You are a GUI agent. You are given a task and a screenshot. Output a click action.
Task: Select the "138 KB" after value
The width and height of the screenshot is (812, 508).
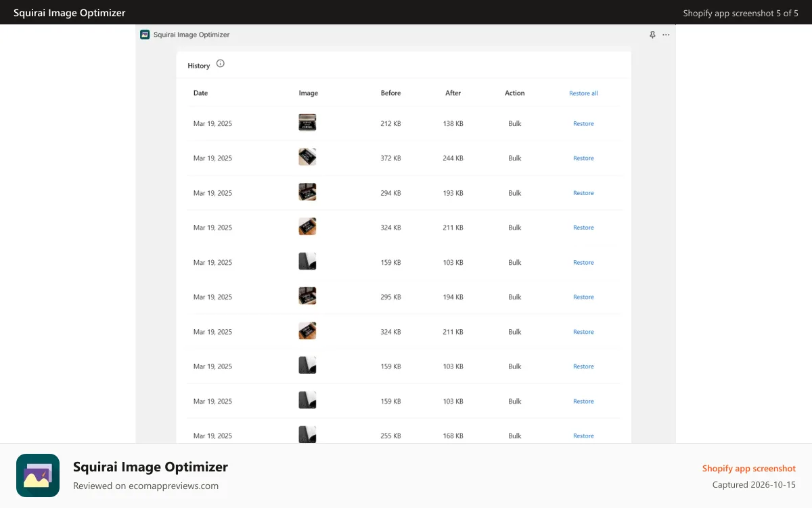coord(453,124)
